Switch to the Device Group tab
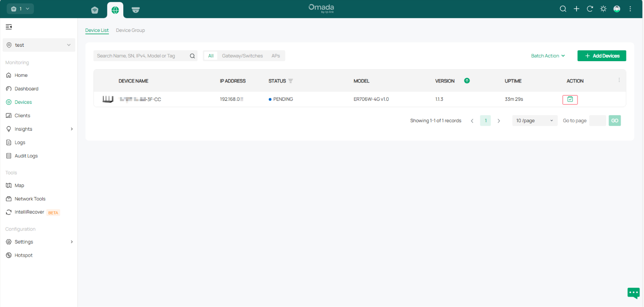 130,30
